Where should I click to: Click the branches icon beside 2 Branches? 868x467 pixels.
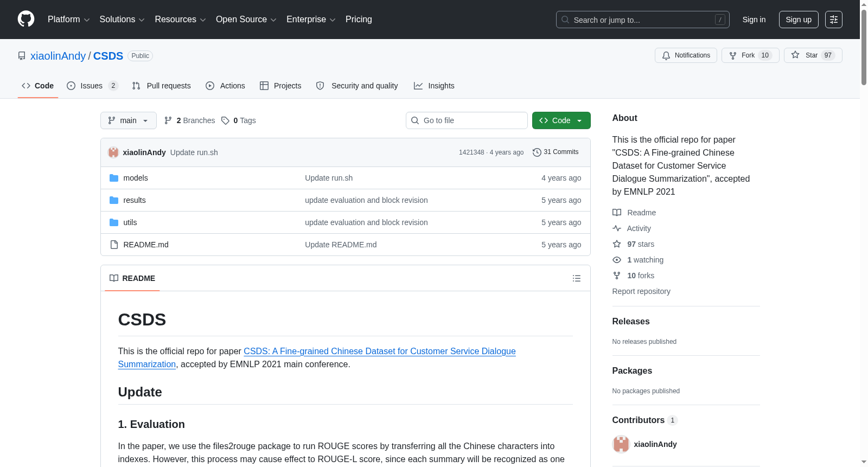coord(168,120)
